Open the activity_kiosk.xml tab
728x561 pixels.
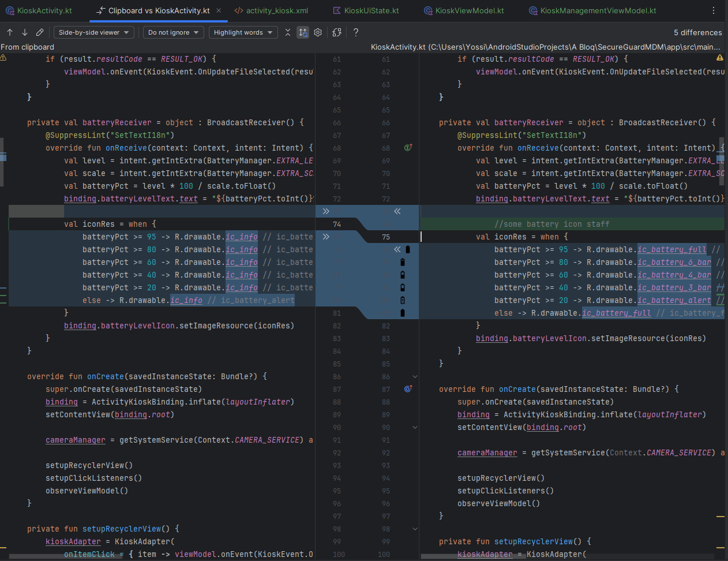pyautogui.click(x=271, y=10)
